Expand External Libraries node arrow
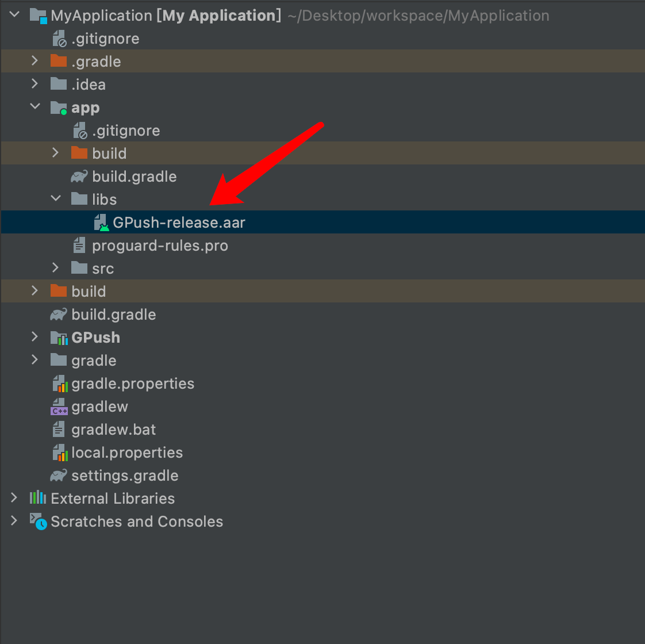Image resolution: width=645 pixels, height=644 pixels. 14,498
